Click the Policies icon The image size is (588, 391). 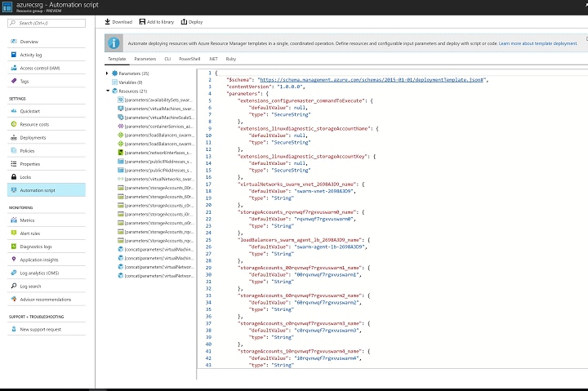coord(14,151)
